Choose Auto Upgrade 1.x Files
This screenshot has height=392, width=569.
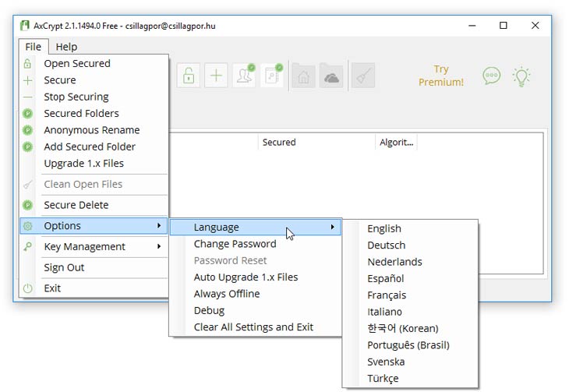[256, 277]
